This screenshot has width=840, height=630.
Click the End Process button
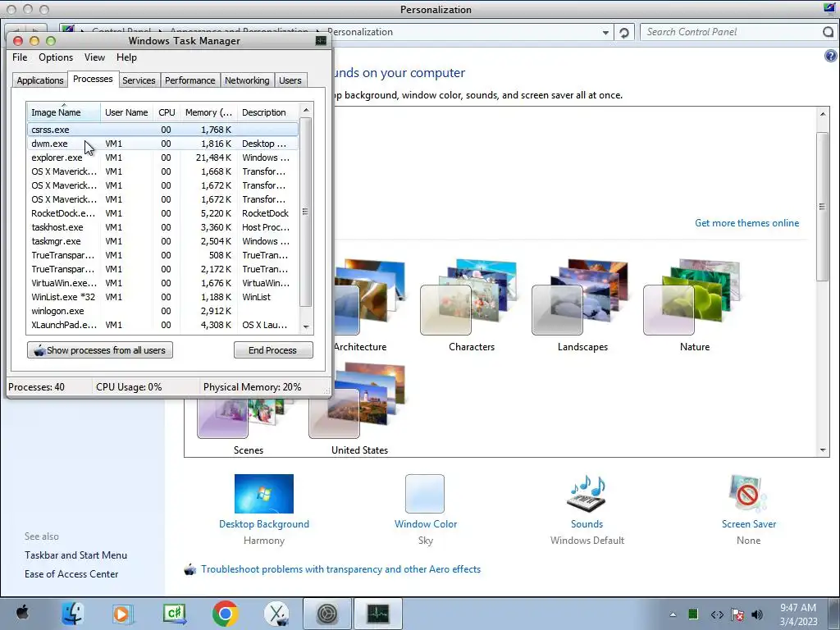pyautogui.click(x=273, y=350)
